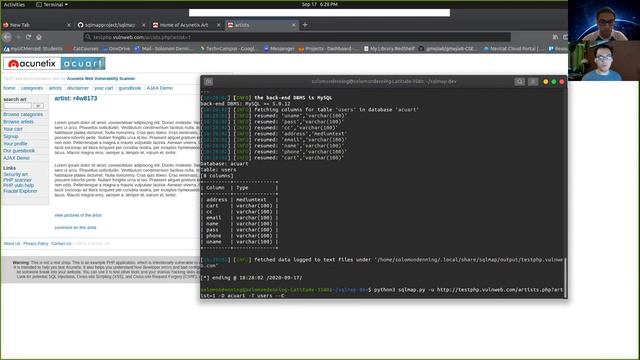
Task: Click artists in site navigation bar
Action: tap(55, 88)
